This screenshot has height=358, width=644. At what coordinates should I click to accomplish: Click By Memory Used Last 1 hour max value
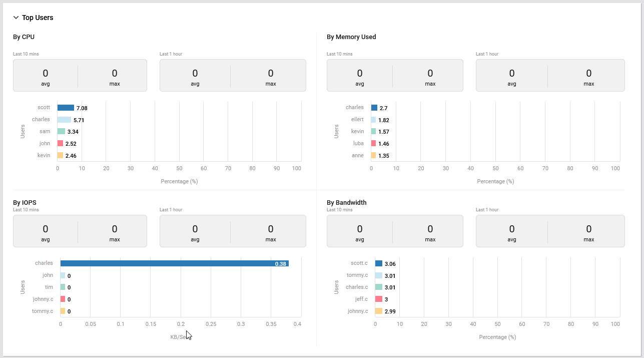pyautogui.click(x=588, y=74)
